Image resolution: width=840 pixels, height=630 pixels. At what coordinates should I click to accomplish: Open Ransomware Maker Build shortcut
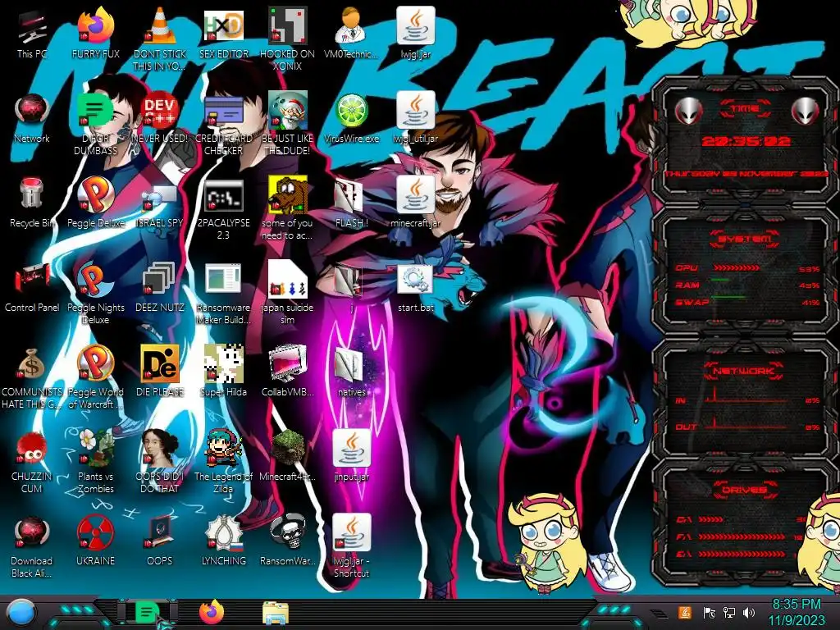pos(223,293)
